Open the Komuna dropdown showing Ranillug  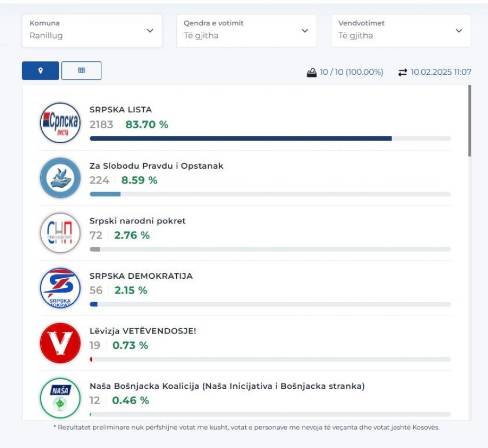click(92, 31)
